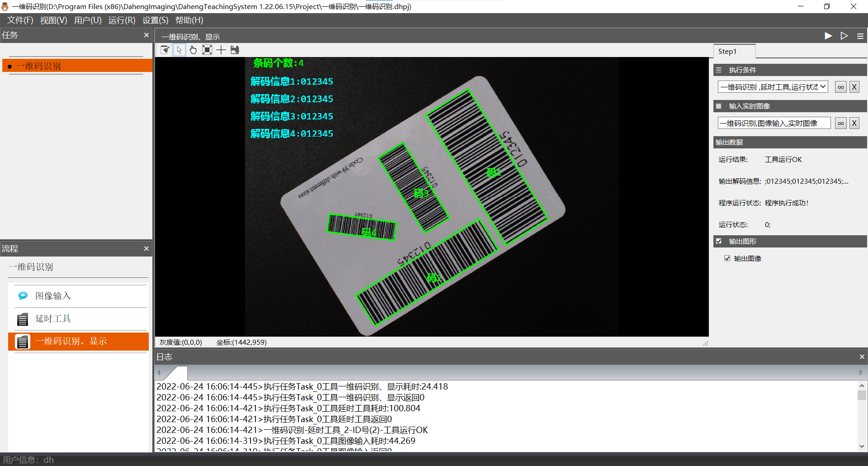Click the 解码信息4:012345 overlay text

pos(292,133)
